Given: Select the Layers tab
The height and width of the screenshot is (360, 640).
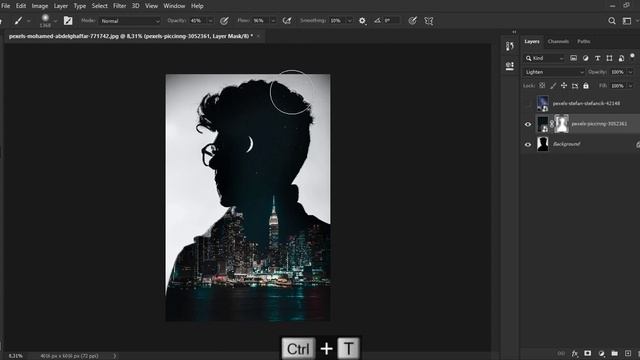Looking at the screenshot, I should [x=532, y=41].
